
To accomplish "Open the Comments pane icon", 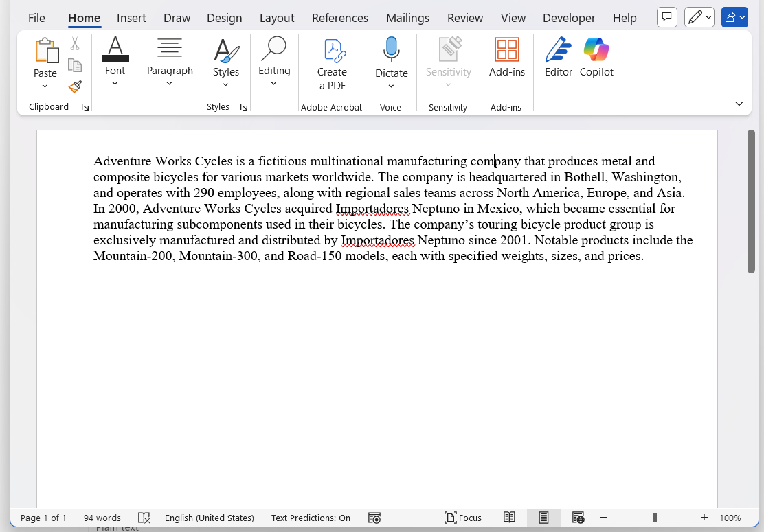I will click(x=666, y=18).
